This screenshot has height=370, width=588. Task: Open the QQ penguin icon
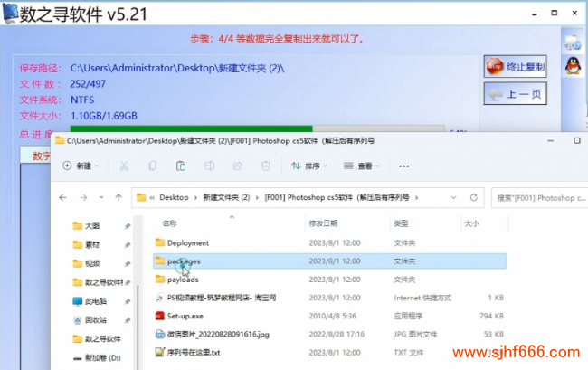tap(572, 66)
